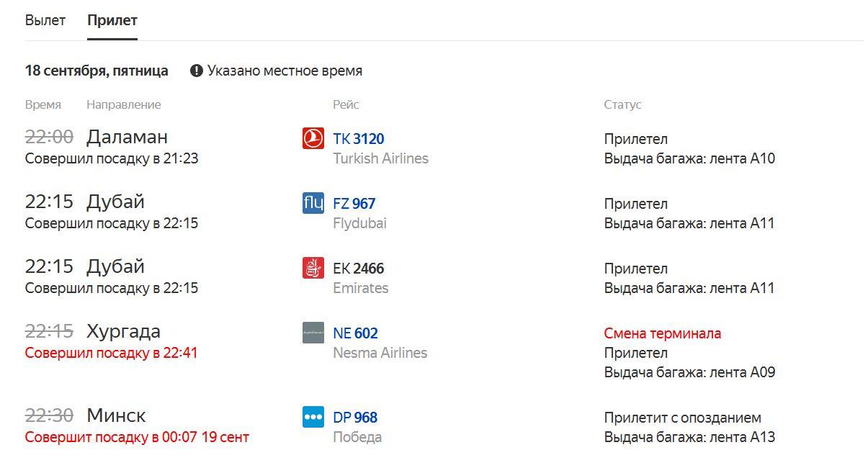The image size is (868, 468).
Task: Open flight NE 602 link
Action: (355, 333)
